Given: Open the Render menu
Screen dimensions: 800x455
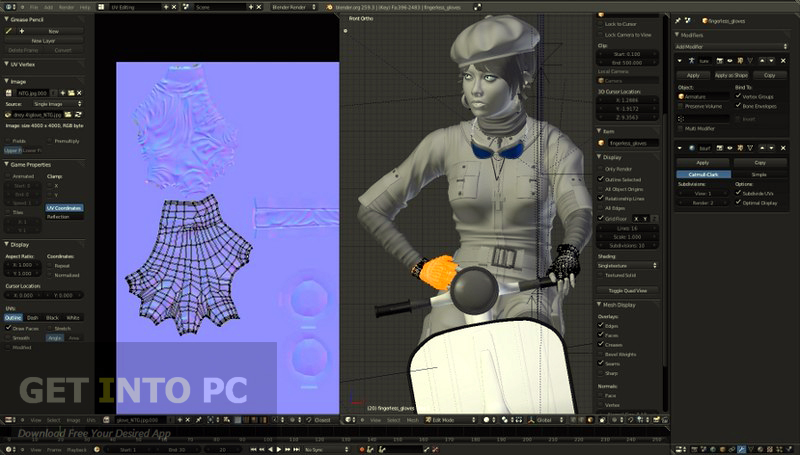Looking at the screenshot, I should 66,7.
